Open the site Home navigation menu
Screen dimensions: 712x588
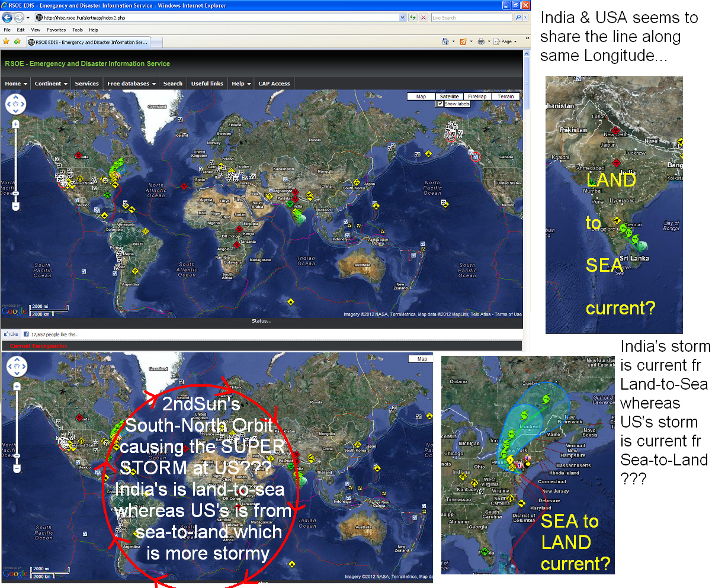[16, 83]
